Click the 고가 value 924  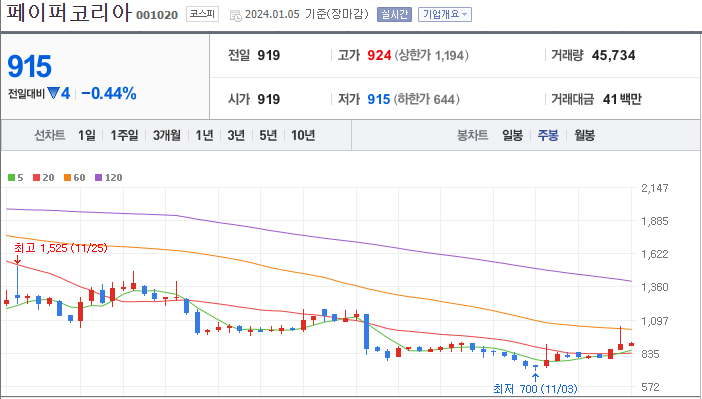(379, 56)
